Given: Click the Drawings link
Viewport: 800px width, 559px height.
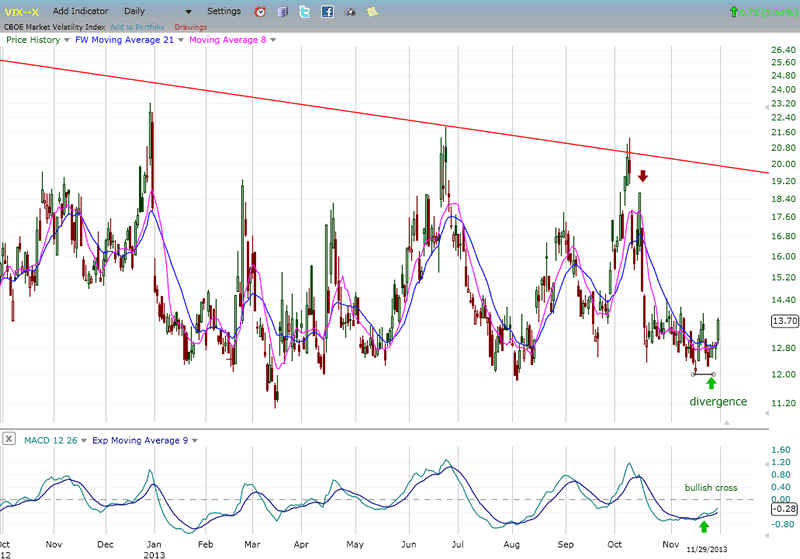Looking at the screenshot, I should [x=189, y=26].
